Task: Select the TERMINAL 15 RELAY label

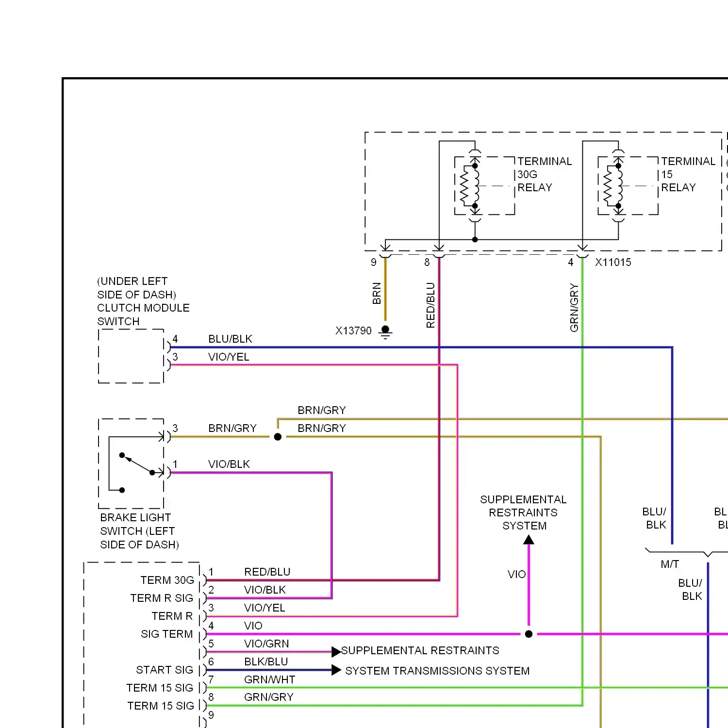Action: tap(688, 174)
